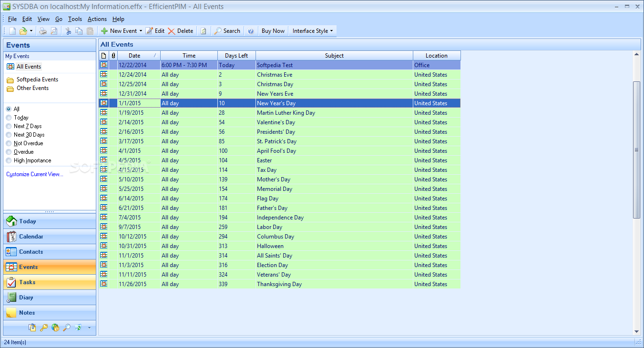Viewport: 644px width, 348px height.
Task: Click the Days Left column header
Action: click(236, 56)
